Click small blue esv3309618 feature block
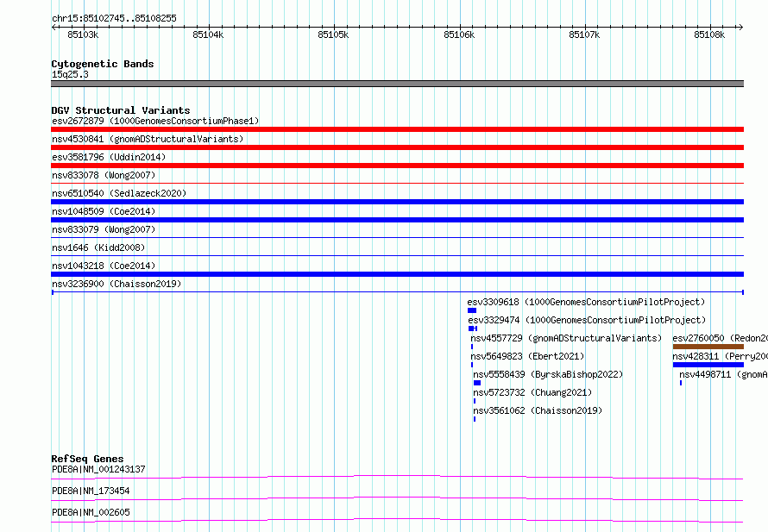The width and height of the screenshot is (768, 532). click(x=472, y=310)
